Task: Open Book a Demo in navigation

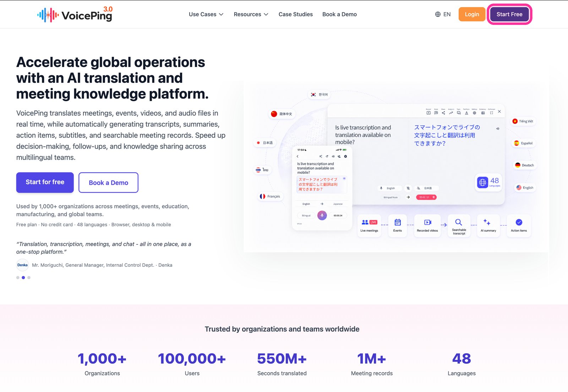Action: click(x=339, y=14)
